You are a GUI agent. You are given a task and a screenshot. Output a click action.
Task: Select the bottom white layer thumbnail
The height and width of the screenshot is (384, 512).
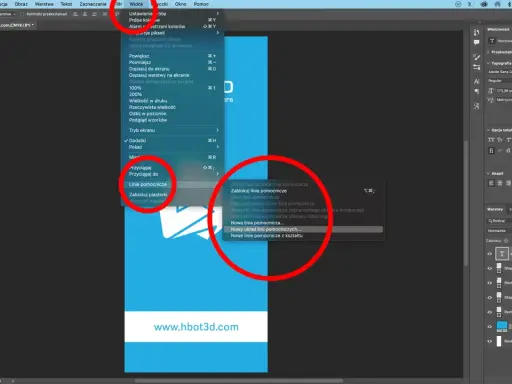(499, 341)
